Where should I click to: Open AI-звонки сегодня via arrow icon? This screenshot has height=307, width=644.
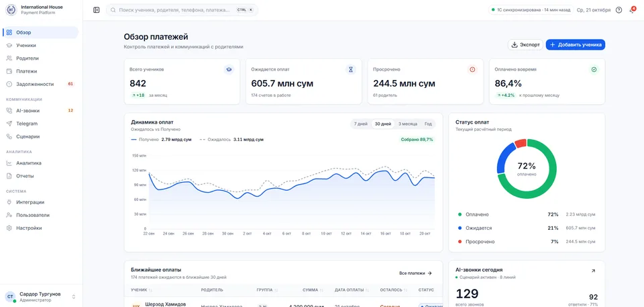pos(593,271)
